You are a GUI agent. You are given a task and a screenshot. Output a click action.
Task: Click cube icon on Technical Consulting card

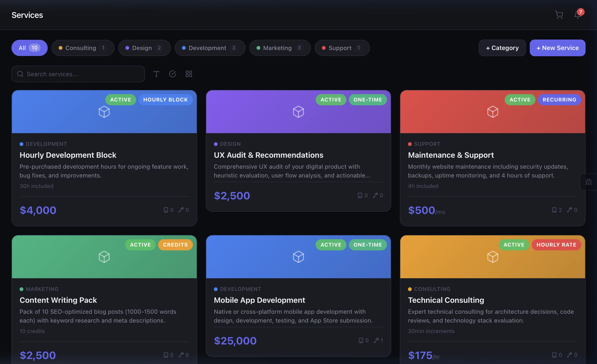(x=493, y=257)
